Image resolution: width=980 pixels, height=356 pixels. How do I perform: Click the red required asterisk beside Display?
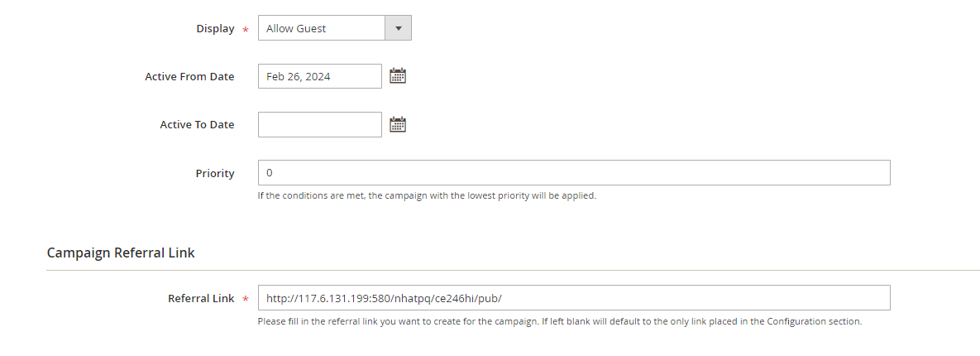(245, 30)
